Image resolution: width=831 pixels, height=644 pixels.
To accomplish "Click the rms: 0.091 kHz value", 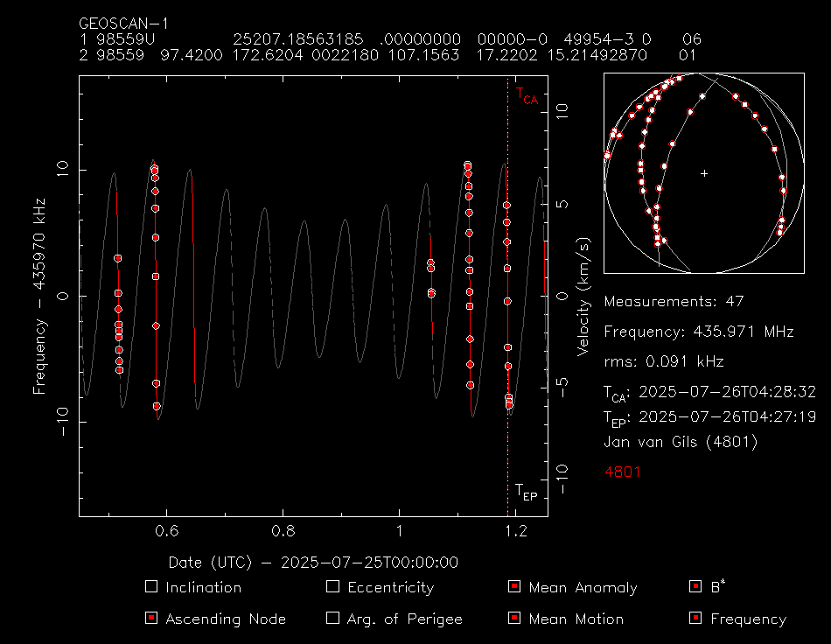I will point(663,361).
